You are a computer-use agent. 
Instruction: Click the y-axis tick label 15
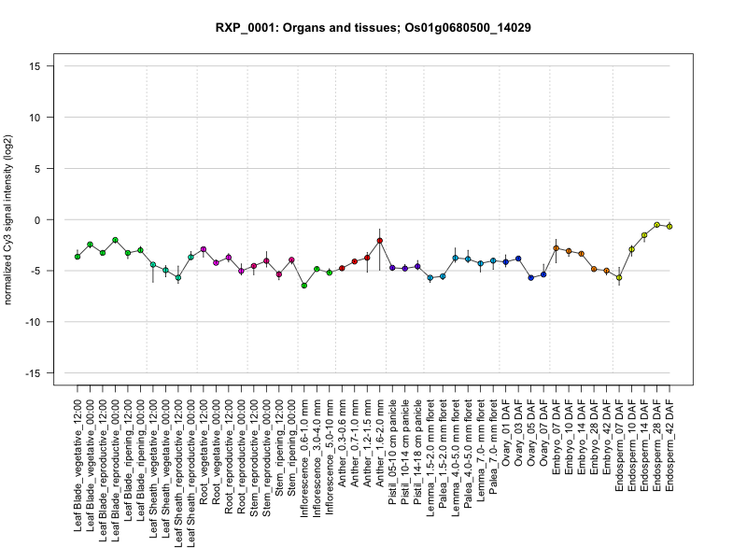pyautogui.click(x=35, y=66)
